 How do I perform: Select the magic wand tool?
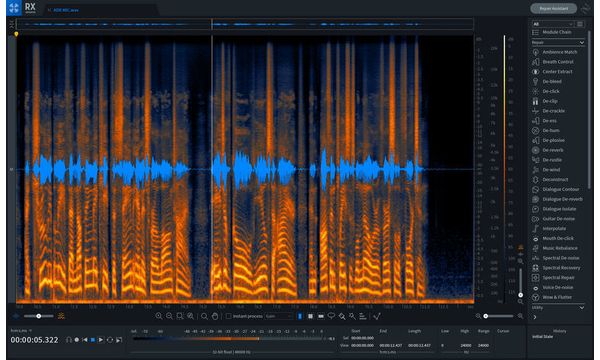pos(352,316)
